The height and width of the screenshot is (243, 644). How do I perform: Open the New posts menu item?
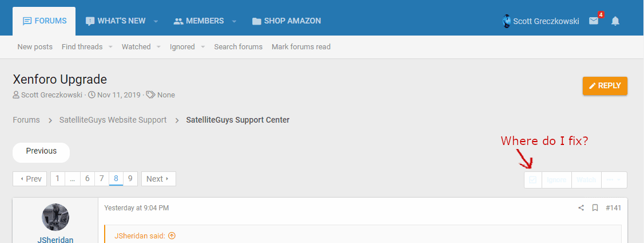point(35,47)
